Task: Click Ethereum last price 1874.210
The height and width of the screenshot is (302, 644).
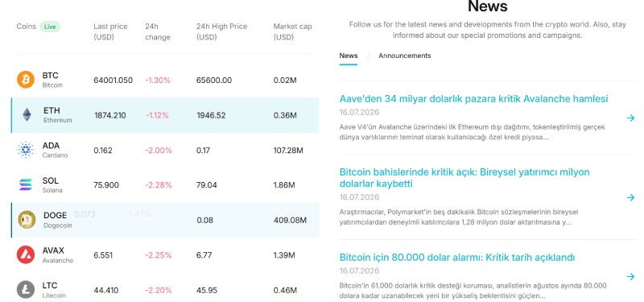Action: tap(110, 115)
